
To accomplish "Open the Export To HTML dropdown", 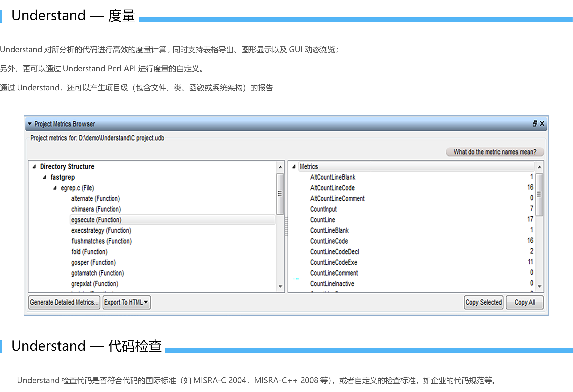I will tap(146, 302).
